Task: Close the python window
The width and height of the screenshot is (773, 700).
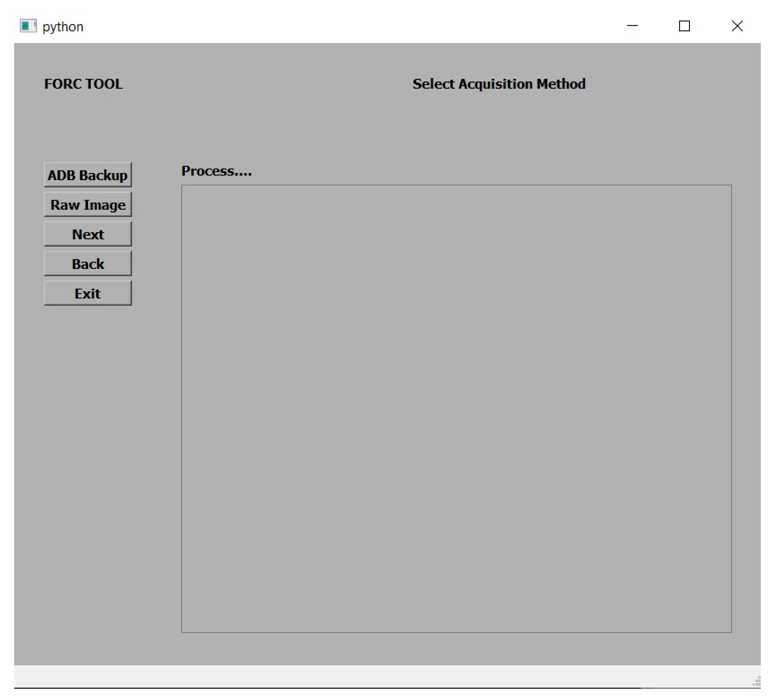Action: [x=737, y=26]
